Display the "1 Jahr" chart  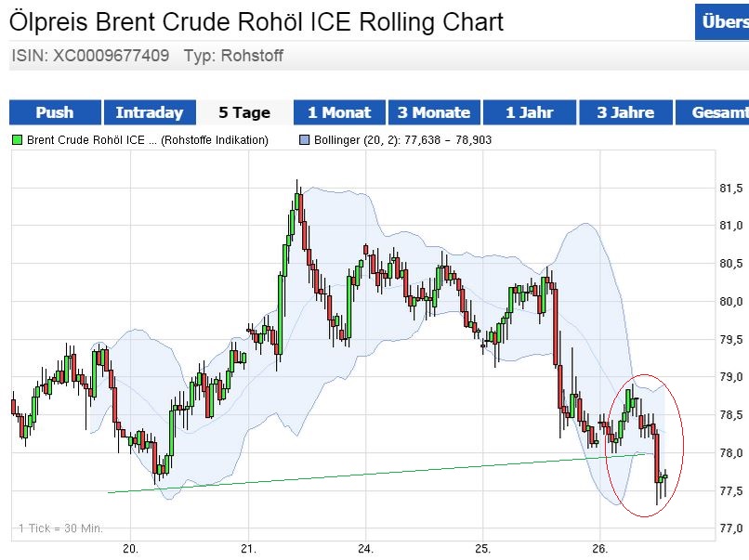[x=529, y=112]
